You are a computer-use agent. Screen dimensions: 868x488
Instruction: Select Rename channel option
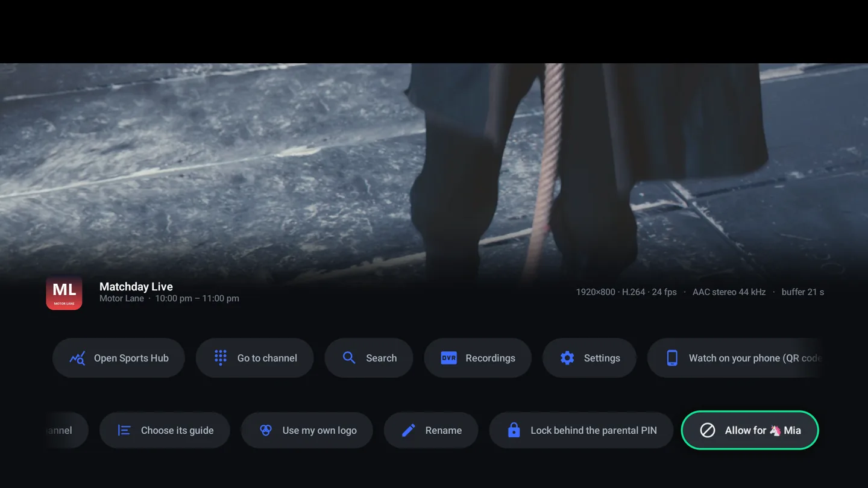[431, 430]
